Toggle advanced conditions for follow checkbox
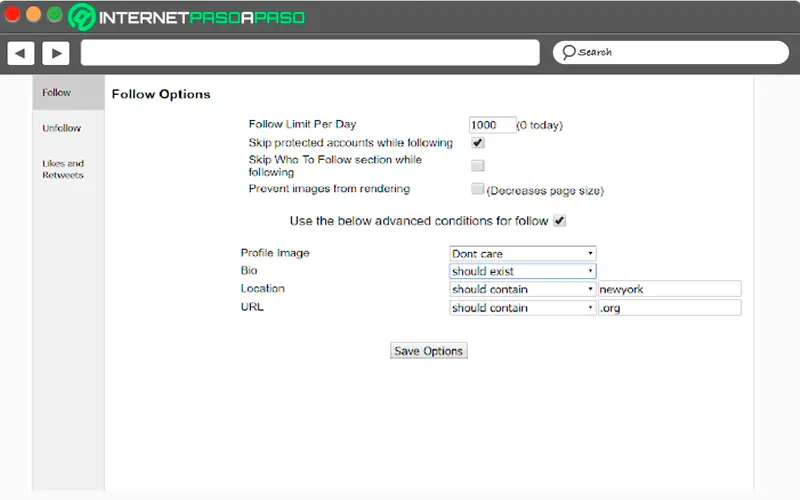800x500 pixels. tap(560, 220)
